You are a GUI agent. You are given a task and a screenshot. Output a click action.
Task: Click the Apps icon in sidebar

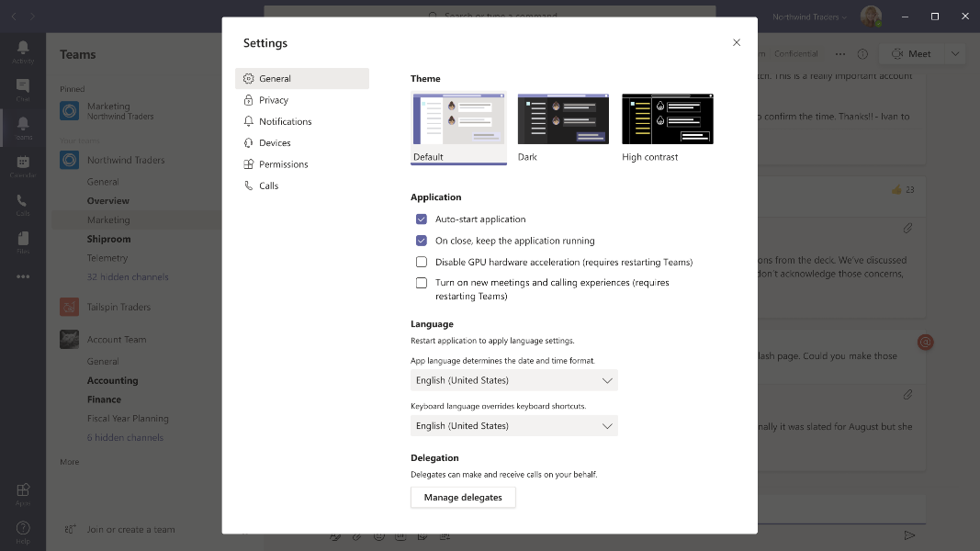(x=23, y=493)
